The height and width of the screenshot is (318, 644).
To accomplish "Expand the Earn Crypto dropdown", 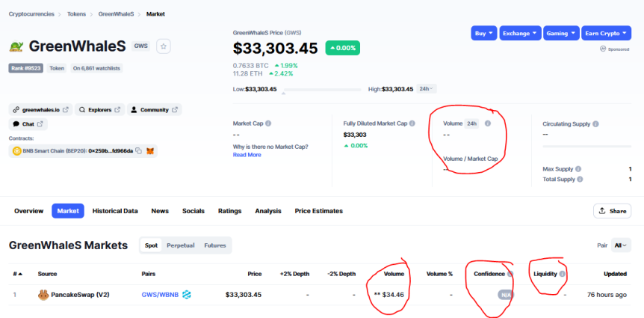I will [x=606, y=34].
